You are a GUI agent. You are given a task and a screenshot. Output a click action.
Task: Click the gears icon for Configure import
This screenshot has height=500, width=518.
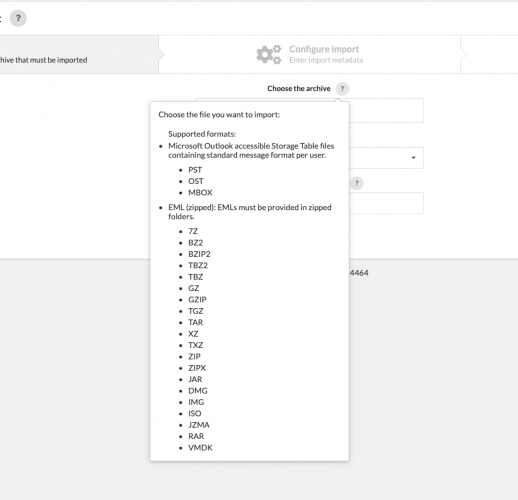click(x=269, y=54)
